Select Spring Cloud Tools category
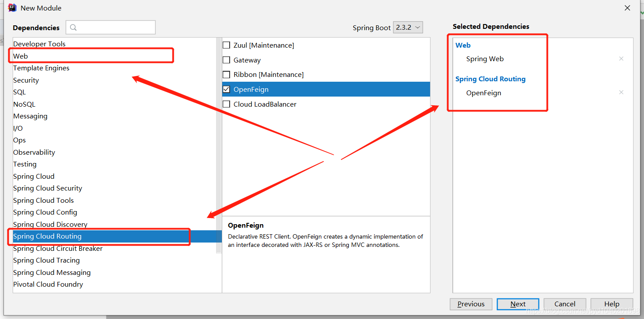The image size is (644, 319). [43, 200]
